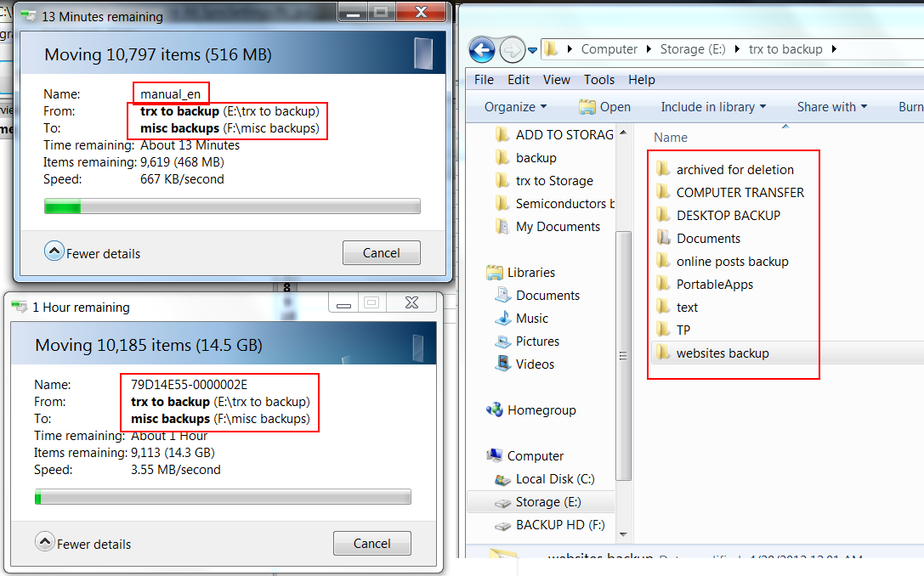Open the File menu
This screenshot has height=576, width=924.
[484, 80]
